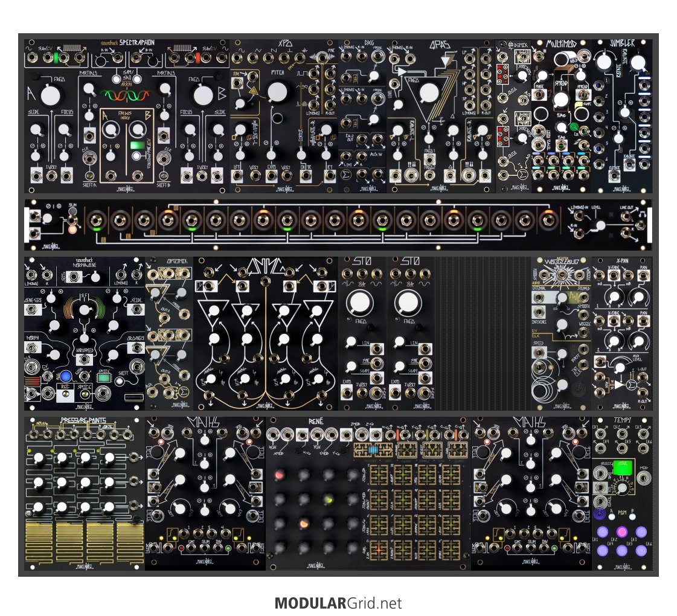Click the Multimod Phase knob

(543, 76)
